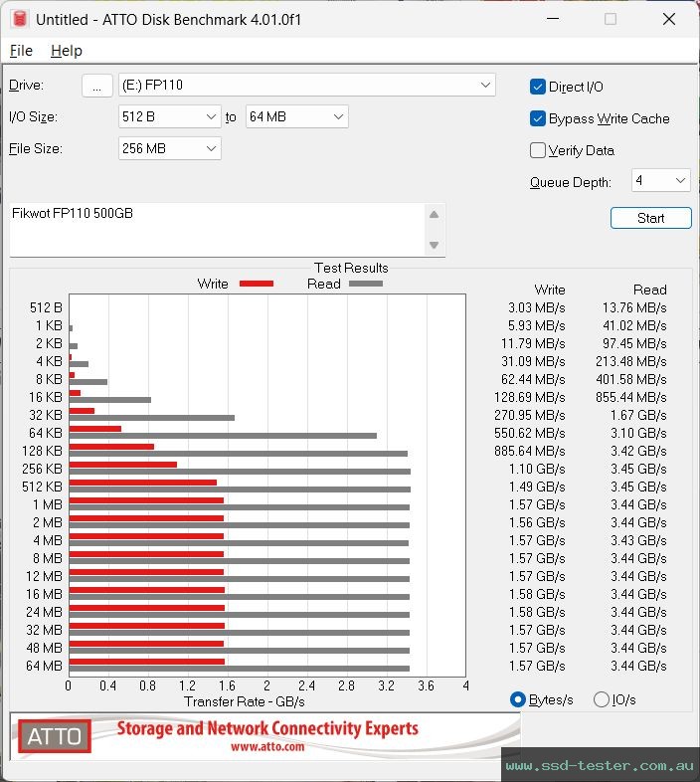Open the File menu
This screenshot has height=782, width=700.
coord(21,51)
